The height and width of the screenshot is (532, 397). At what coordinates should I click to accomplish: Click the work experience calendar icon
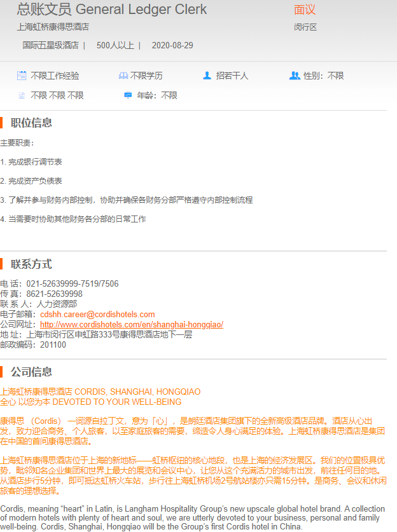(22, 76)
